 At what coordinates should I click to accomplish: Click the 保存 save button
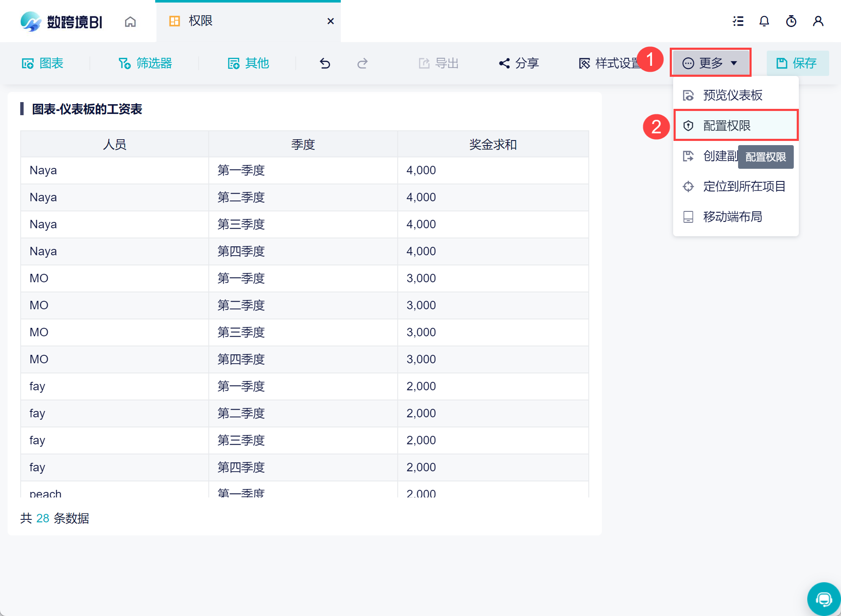(x=797, y=63)
